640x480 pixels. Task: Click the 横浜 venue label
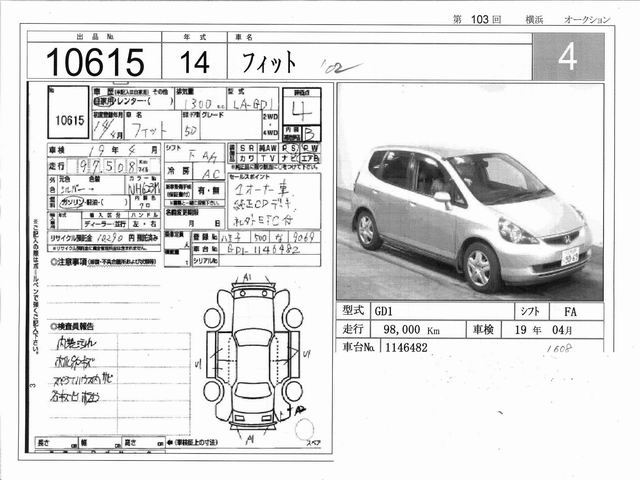[534, 19]
